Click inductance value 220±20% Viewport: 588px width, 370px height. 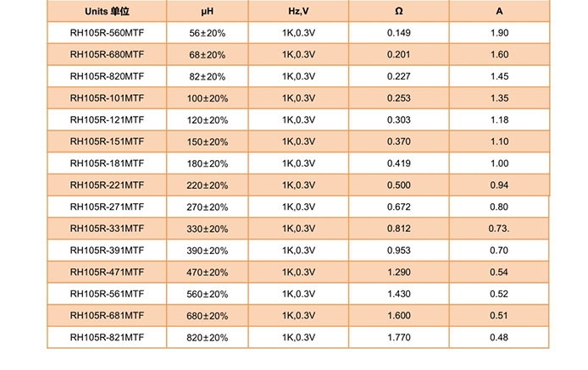pos(207,185)
